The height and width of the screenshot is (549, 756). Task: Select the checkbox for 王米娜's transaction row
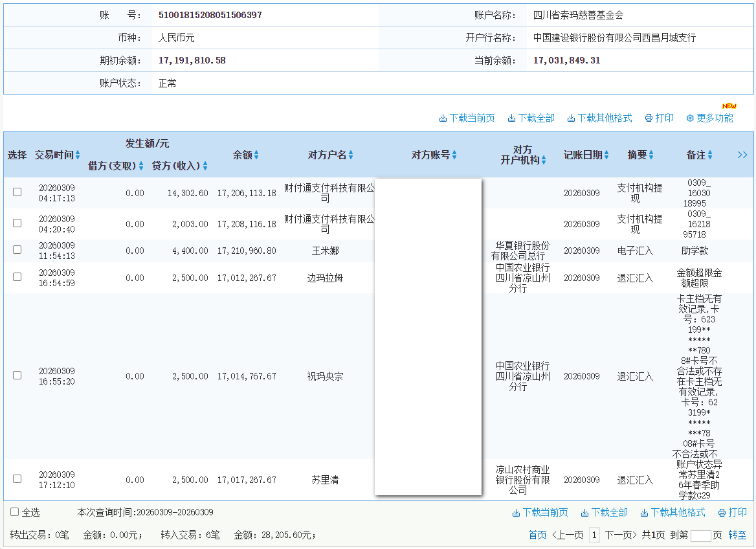(17, 251)
